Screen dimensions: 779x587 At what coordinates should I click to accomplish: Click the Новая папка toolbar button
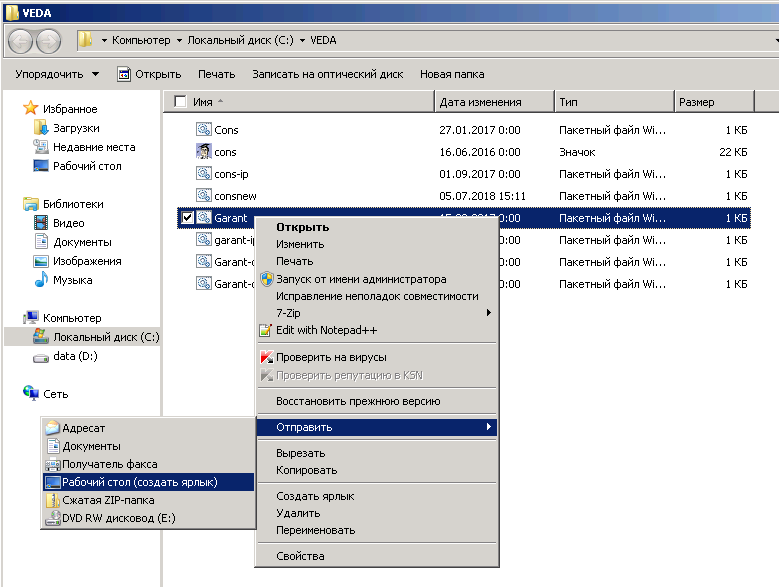452,74
